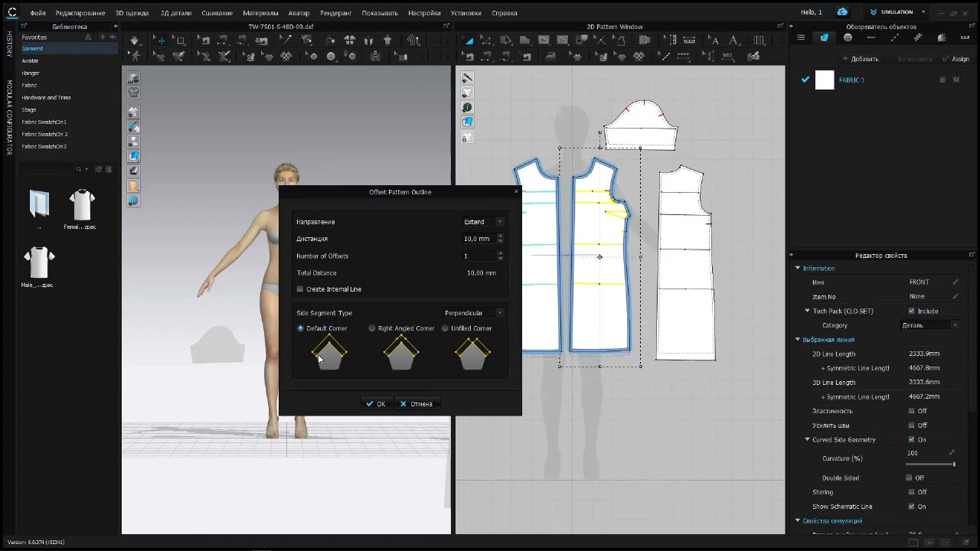Select Unfilled Corner radio option

[445, 328]
